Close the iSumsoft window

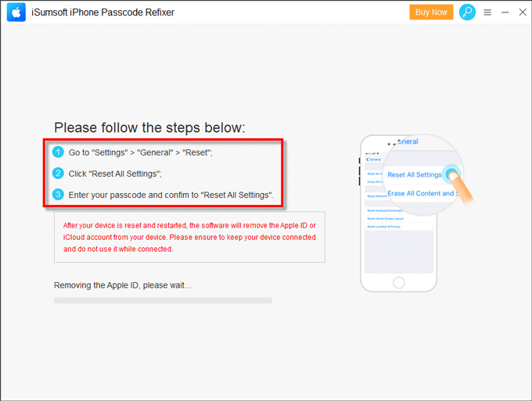tap(523, 13)
